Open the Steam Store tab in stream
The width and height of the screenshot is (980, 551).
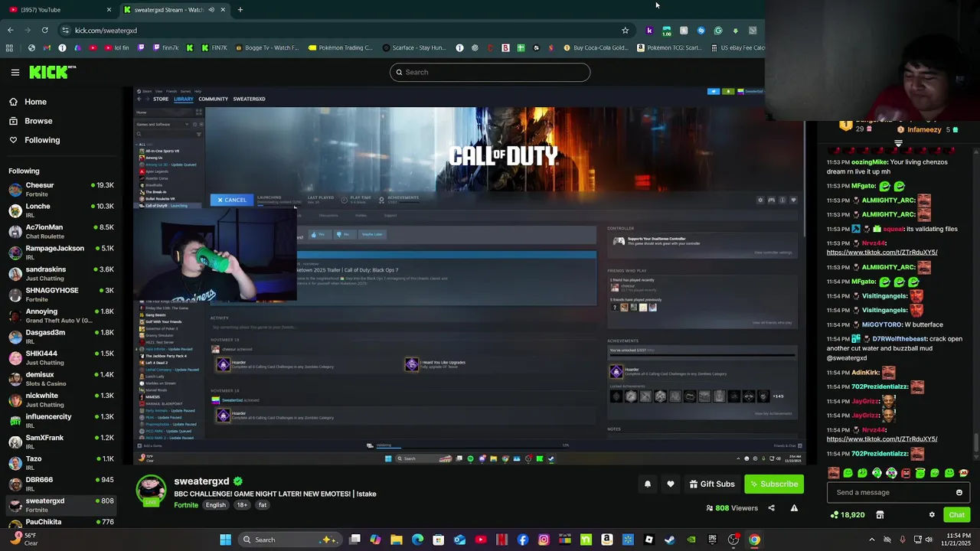pos(161,99)
